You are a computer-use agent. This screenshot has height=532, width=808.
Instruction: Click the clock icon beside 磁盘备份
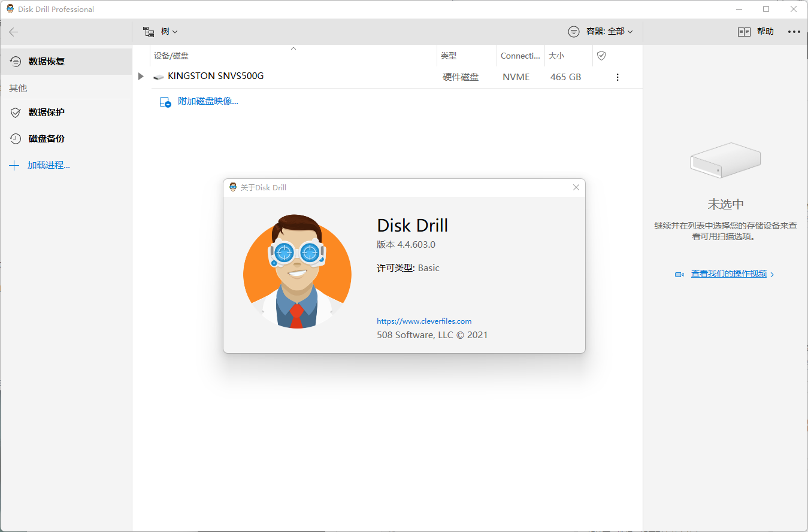pyautogui.click(x=16, y=139)
